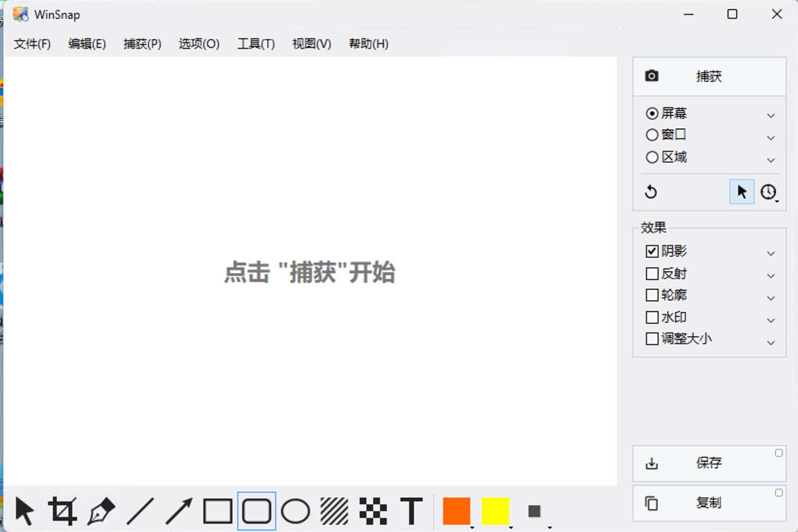The width and height of the screenshot is (798, 532).
Task: Select the ellipse drawing tool
Action: (295, 510)
